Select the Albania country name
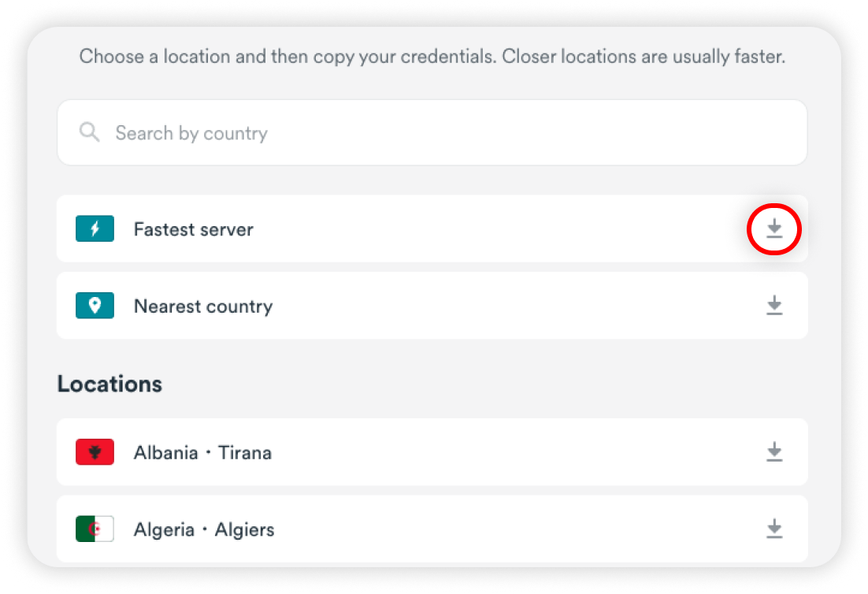Viewport: 868px width, 594px height. point(166,453)
